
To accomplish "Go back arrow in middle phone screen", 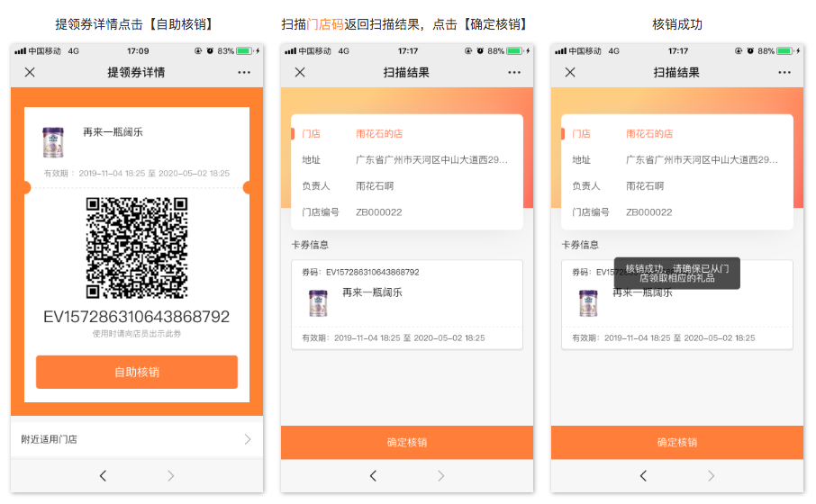I will (x=373, y=475).
